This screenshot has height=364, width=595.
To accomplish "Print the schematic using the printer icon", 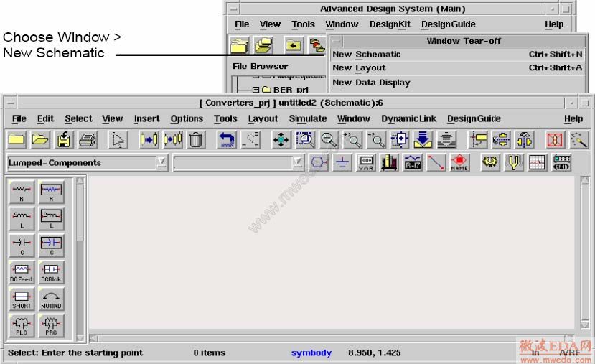I will 88,140.
